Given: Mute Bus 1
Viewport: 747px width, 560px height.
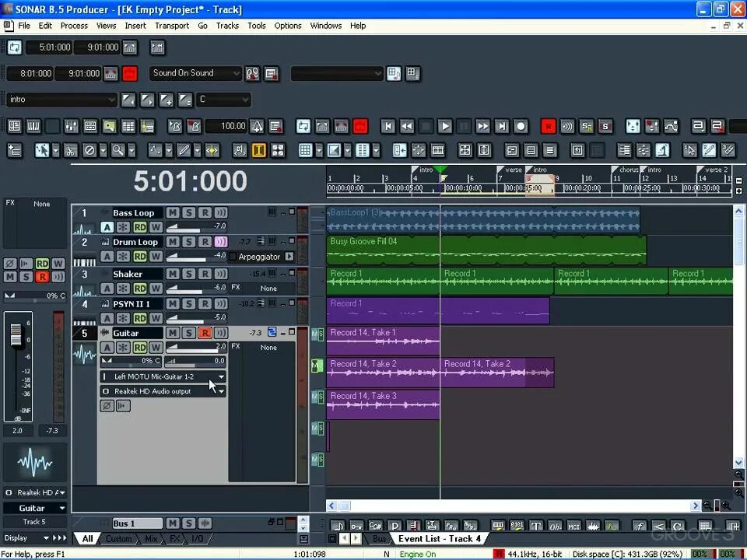Looking at the screenshot, I should tap(173, 523).
